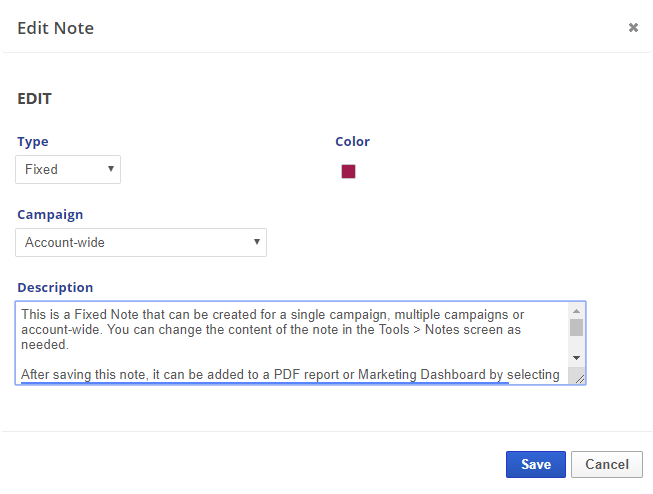Image resolution: width=653 pixels, height=494 pixels.
Task: Click the Description field label
Action: (x=55, y=287)
